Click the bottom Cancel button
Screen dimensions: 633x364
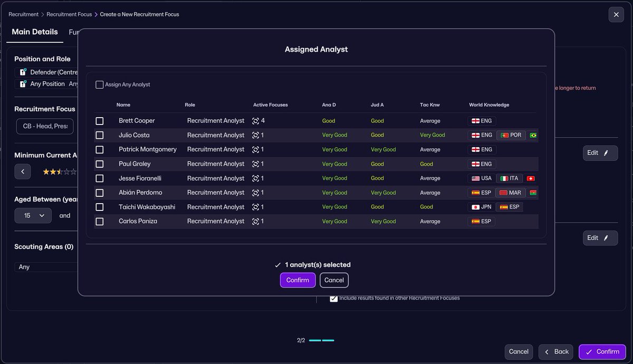pos(519,352)
